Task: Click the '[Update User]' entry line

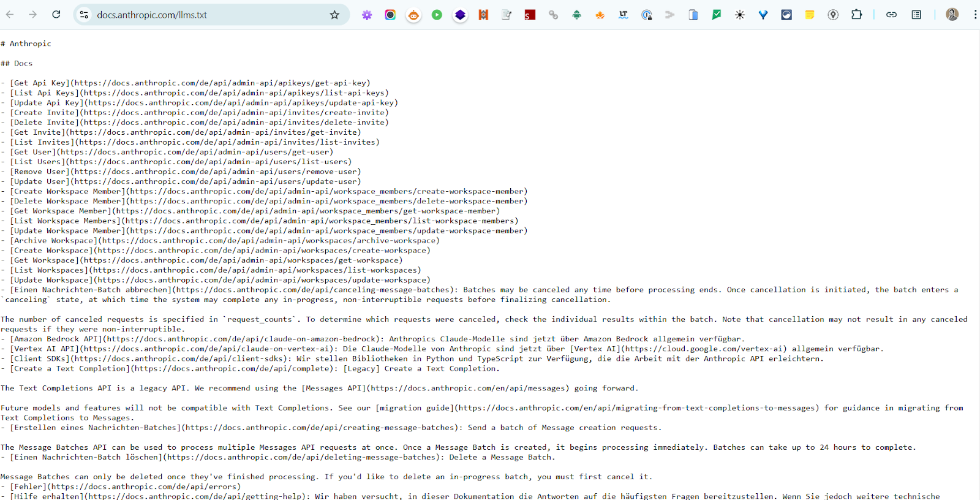Action: click(x=181, y=181)
